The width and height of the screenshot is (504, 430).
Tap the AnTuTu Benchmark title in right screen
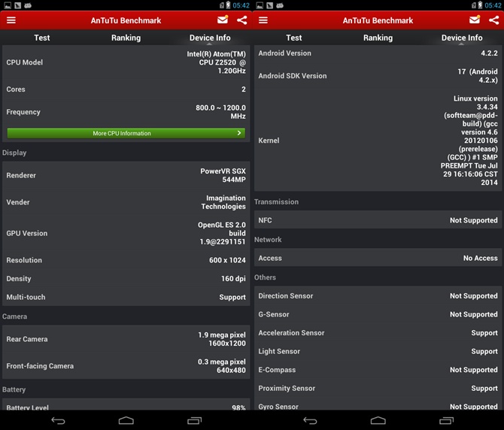pyautogui.click(x=378, y=20)
